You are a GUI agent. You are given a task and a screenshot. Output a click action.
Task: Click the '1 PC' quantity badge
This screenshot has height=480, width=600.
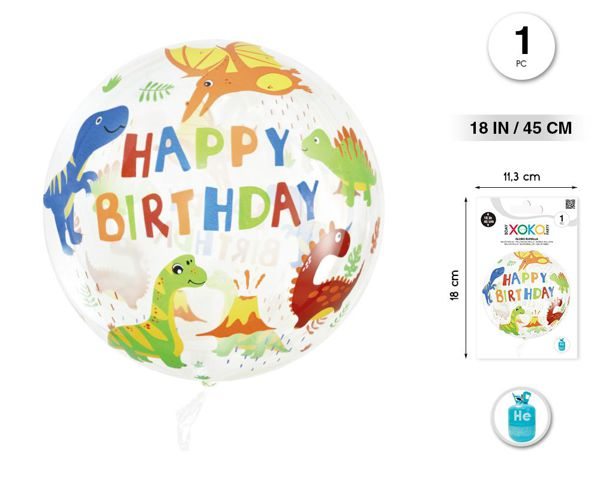pos(521,46)
